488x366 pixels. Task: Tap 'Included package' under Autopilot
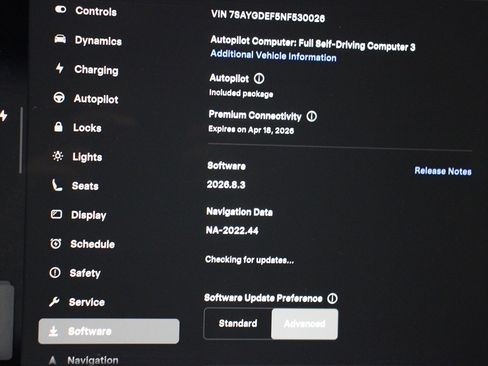(x=241, y=93)
